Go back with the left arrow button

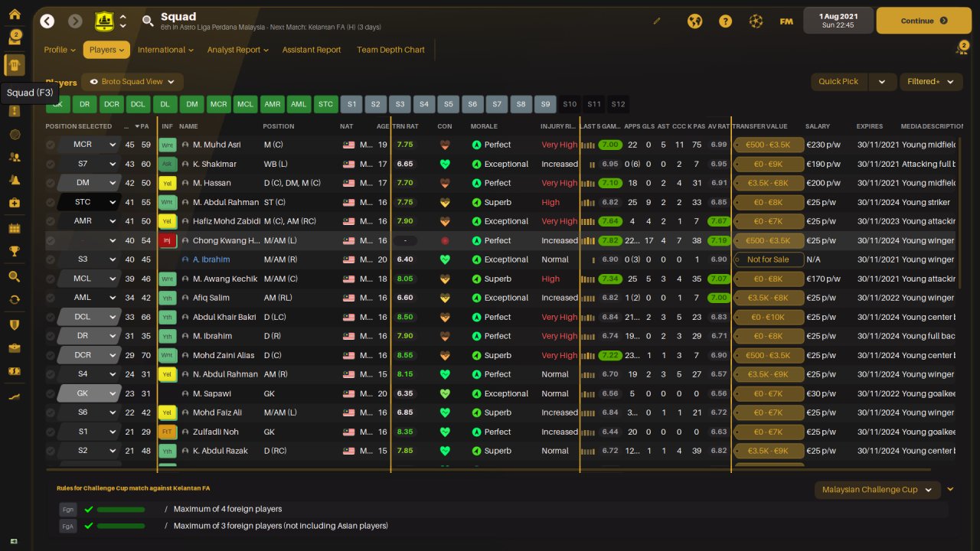tap(47, 21)
